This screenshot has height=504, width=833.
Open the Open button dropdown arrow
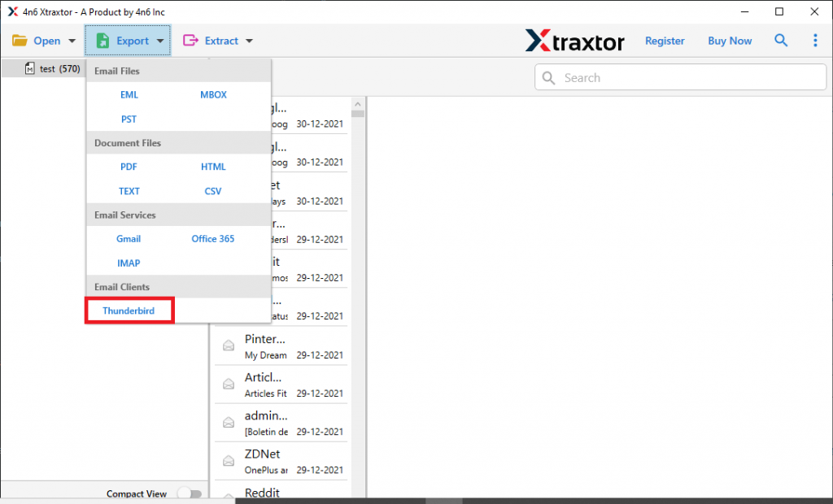(72, 40)
